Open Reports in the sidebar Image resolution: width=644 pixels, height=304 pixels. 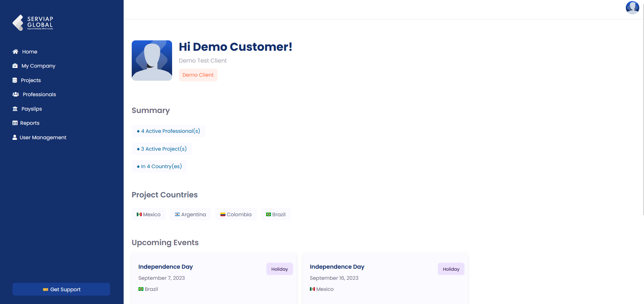pos(30,123)
